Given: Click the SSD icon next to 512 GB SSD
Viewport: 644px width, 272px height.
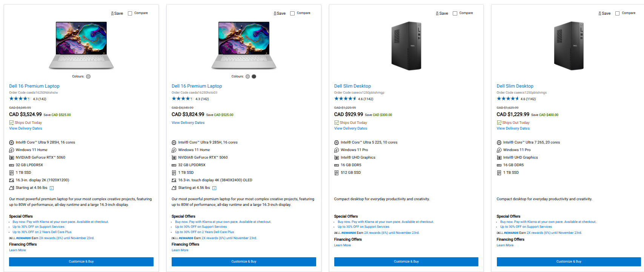Looking at the screenshot, I should click(336, 172).
